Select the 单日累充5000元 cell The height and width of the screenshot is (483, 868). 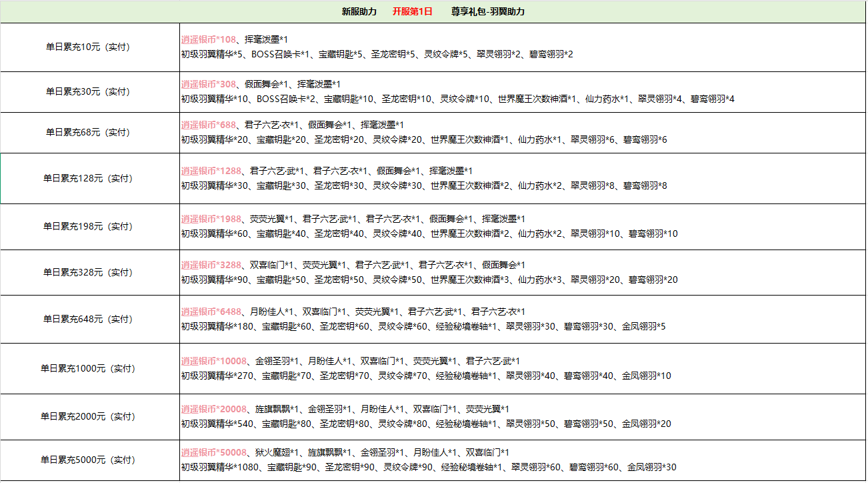click(88, 460)
